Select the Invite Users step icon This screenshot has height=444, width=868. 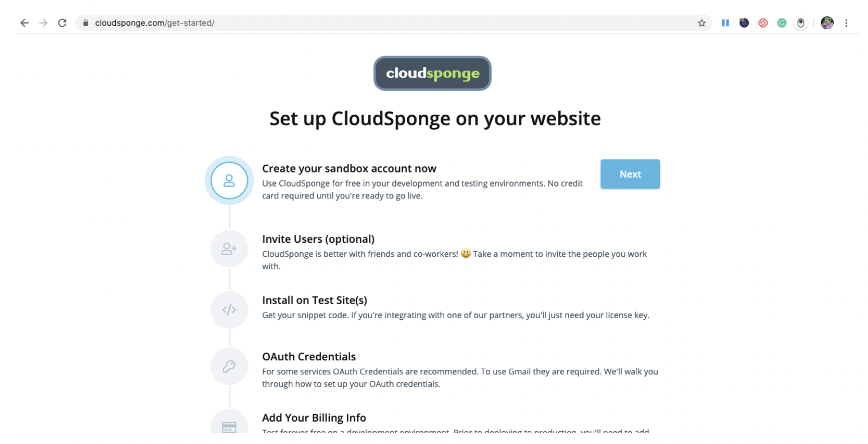click(229, 249)
